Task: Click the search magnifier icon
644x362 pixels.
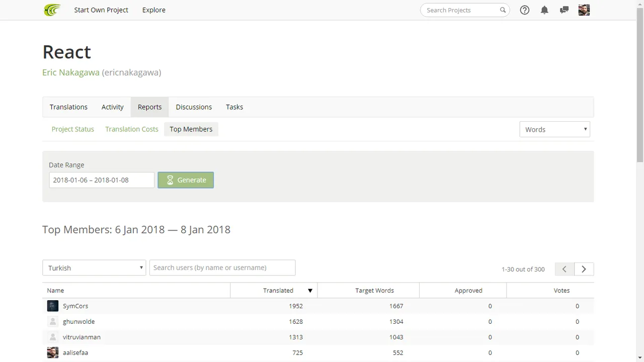Action: [503, 10]
